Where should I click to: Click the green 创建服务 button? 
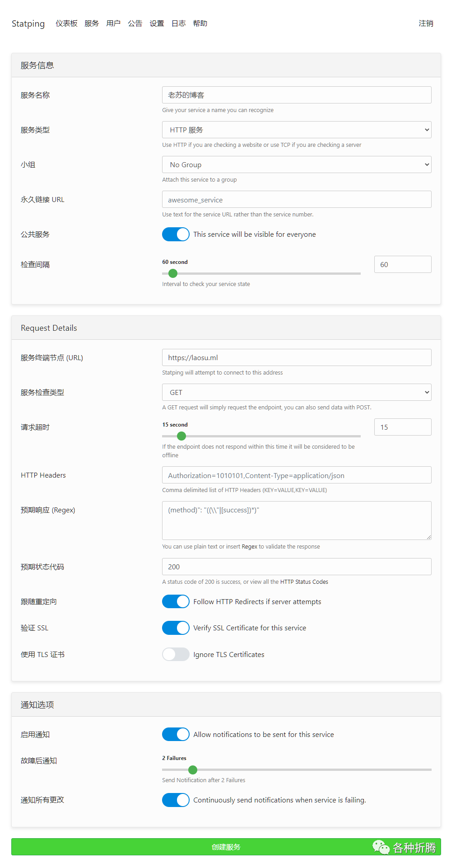pyautogui.click(x=226, y=847)
